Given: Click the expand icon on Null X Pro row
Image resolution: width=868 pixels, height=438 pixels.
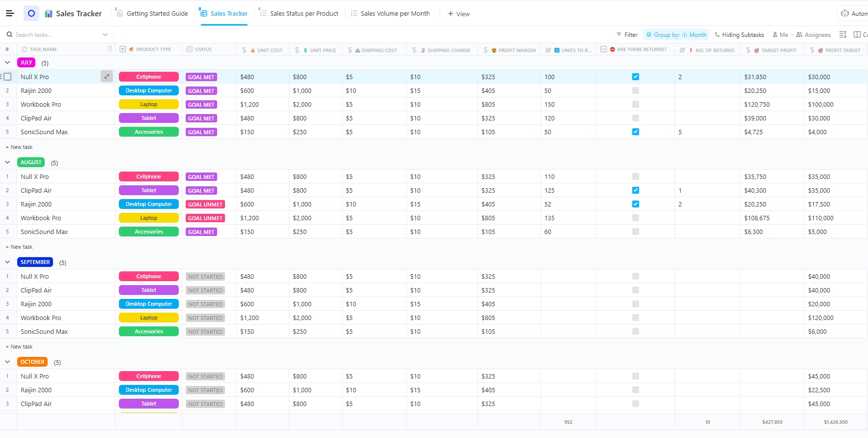Looking at the screenshot, I should coord(107,77).
